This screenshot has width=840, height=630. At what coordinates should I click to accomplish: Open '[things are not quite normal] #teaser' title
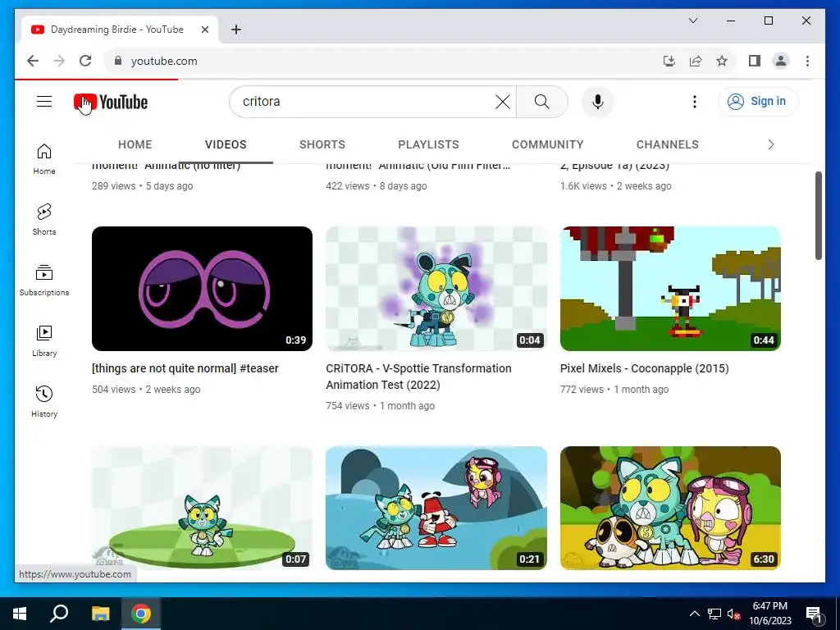point(185,368)
